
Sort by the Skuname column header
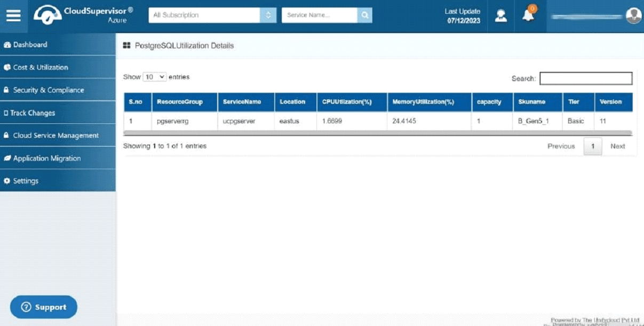(538, 102)
